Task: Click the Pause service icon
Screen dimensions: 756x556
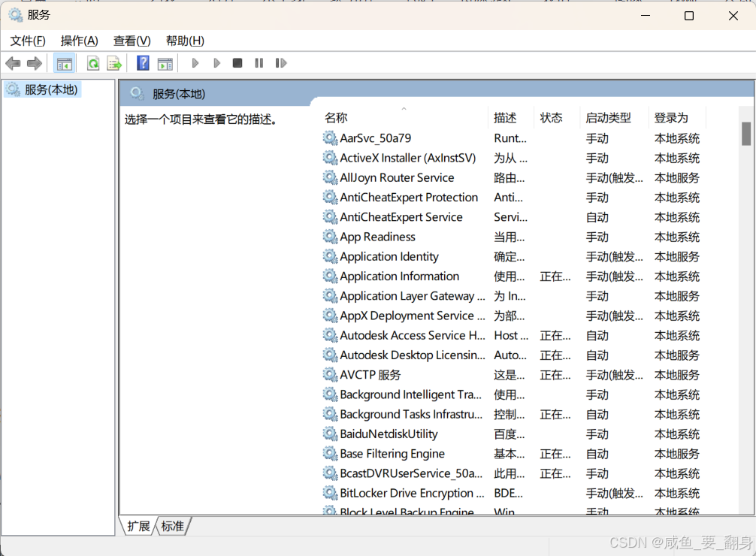Action: [259, 63]
